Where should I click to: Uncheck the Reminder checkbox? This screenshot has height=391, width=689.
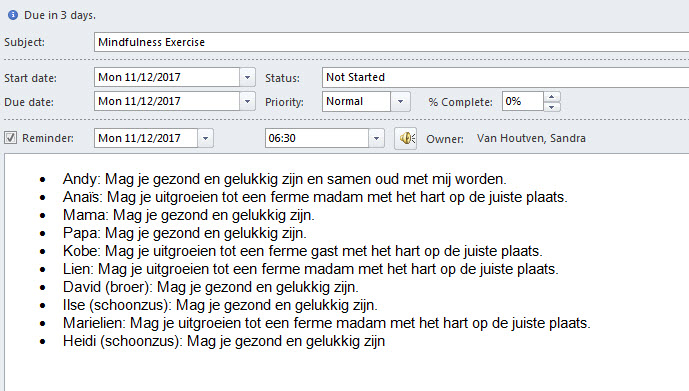click(x=11, y=138)
